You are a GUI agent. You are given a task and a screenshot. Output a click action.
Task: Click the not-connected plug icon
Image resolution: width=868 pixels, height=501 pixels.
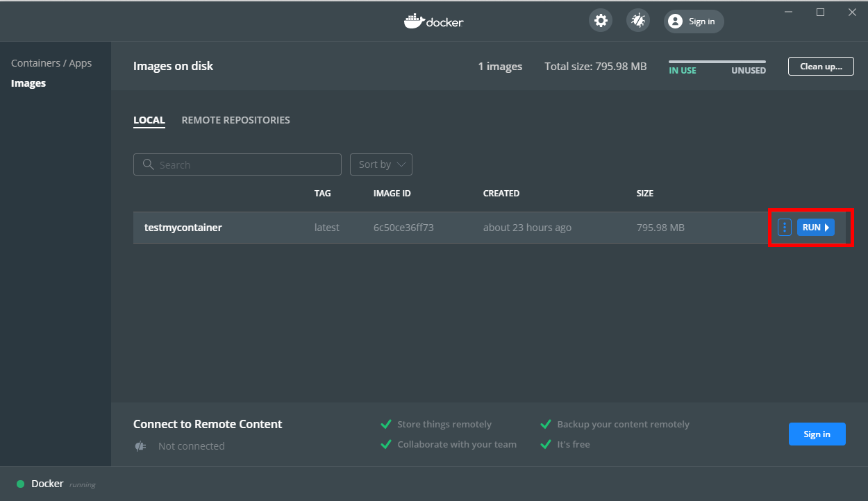[140, 446]
